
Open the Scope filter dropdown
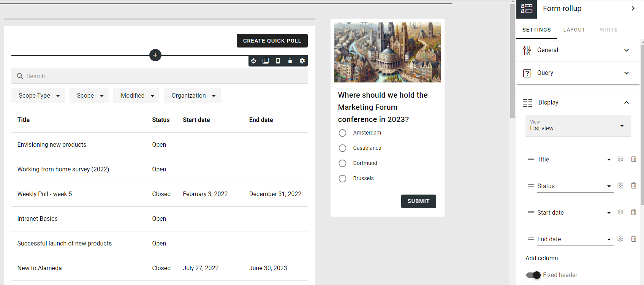[x=89, y=96]
